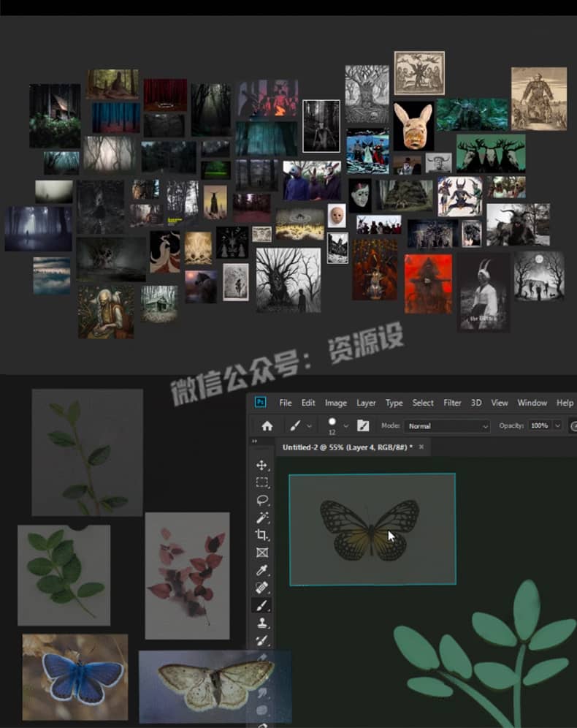Open the Opacity slider dropdown arrow
This screenshot has height=728, width=577.
coord(557,425)
